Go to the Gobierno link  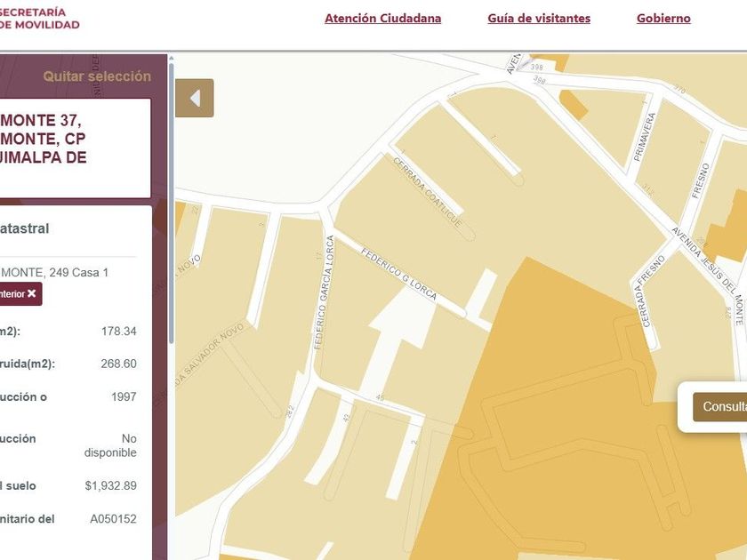663,19
